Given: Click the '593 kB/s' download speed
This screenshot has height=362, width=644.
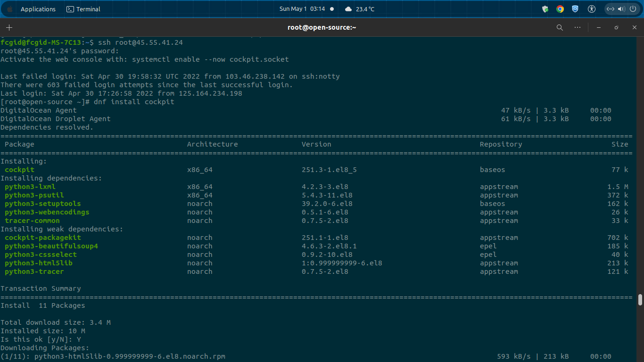Looking at the screenshot, I should [514, 356].
